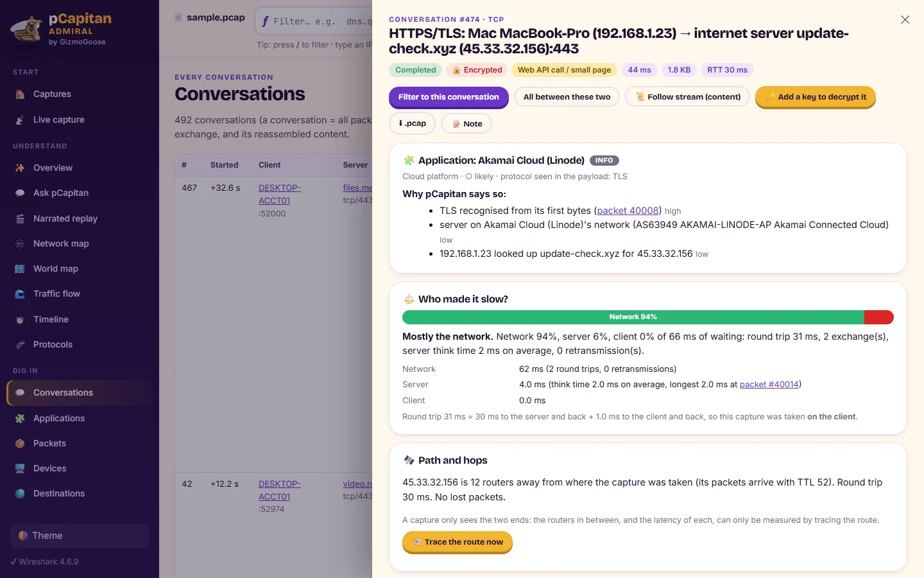Image resolution: width=924 pixels, height=578 pixels.
Task: Click the Protocols icon in the sidebar
Action: pyautogui.click(x=20, y=345)
